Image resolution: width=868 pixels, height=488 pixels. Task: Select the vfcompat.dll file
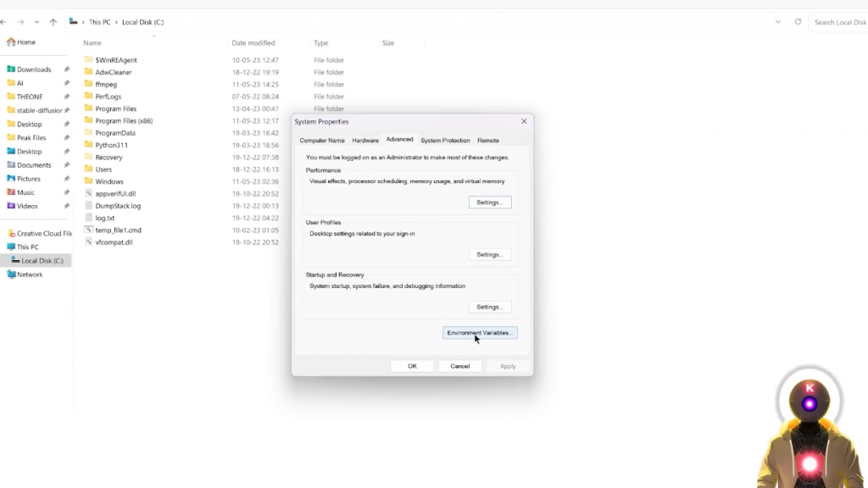pyautogui.click(x=114, y=242)
